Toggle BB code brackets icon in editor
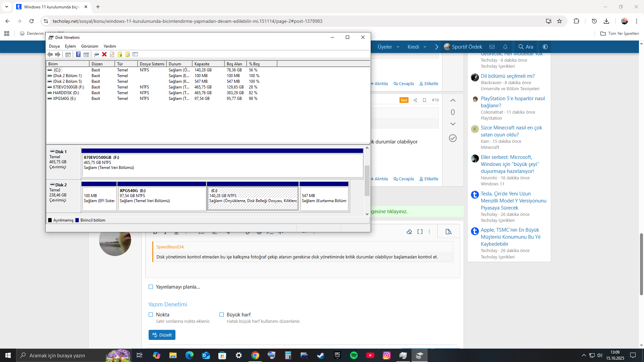644x362 pixels. [420, 232]
